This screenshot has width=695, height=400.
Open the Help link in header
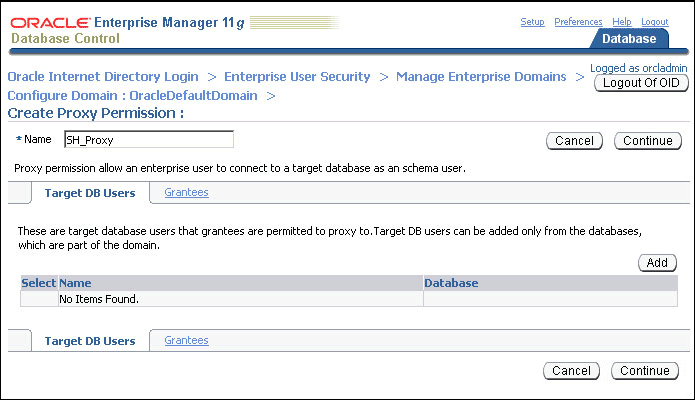coord(622,22)
